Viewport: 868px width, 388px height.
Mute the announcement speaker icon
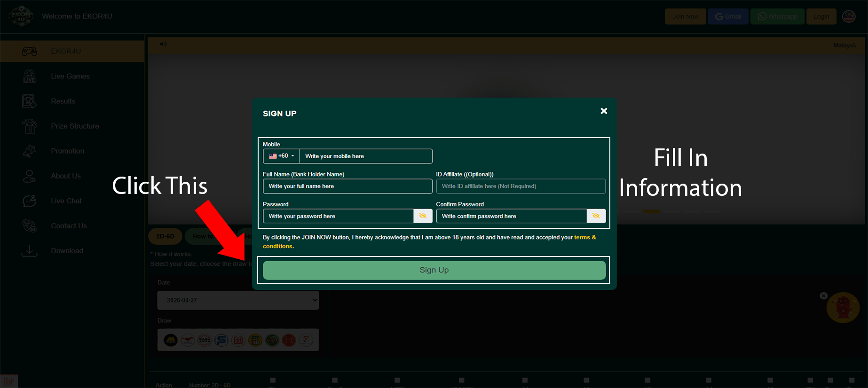tap(163, 44)
